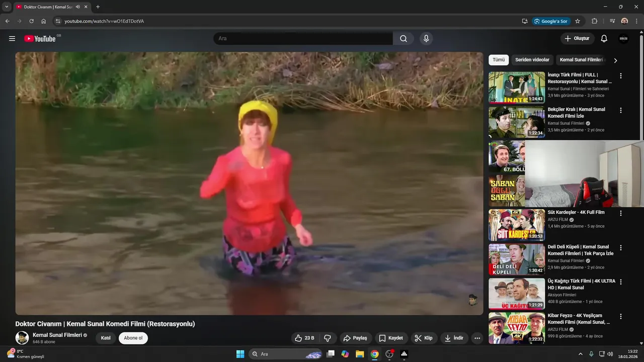The height and width of the screenshot is (362, 644).
Task: Open options for Bekçiler Kralı video
Action: click(x=620, y=110)
